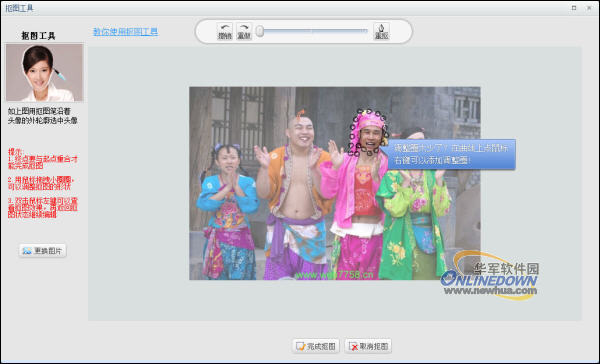Image resolution: width=600 pixels, height=364 pixels.
Task: Click 完成抠图 to finish the cutout
Action: click(316, 346)
